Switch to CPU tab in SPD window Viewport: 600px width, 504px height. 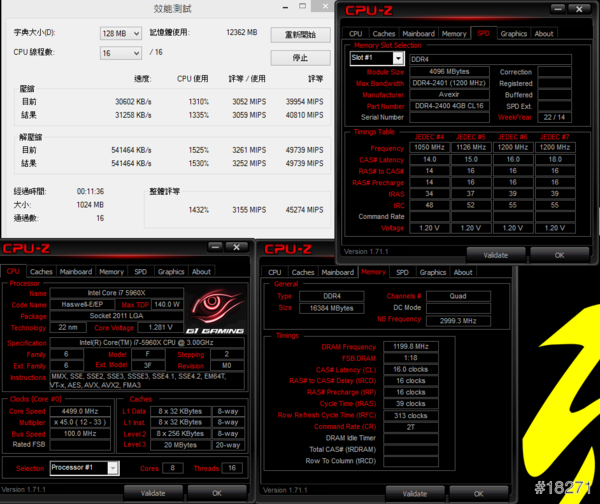[355, 34]
